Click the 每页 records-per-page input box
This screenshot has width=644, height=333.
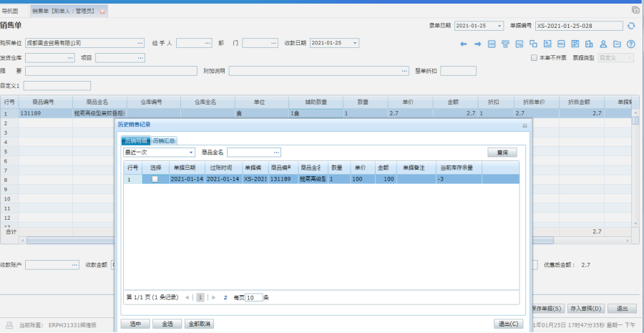click(x=253, y=297)
